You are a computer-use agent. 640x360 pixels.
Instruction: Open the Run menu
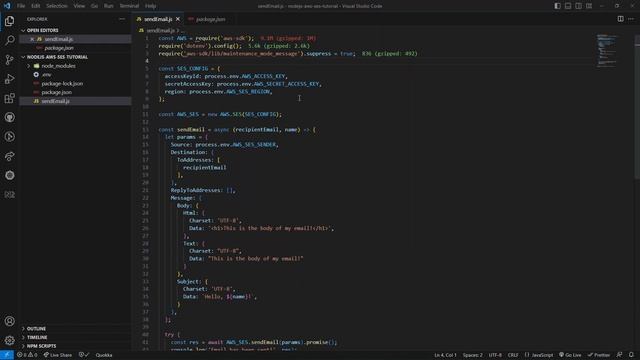coord(109,6)
